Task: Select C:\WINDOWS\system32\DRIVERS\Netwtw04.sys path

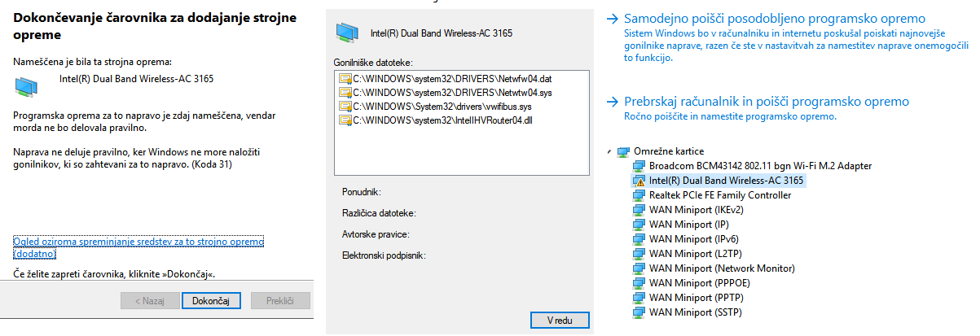Action: pos(452,93)
